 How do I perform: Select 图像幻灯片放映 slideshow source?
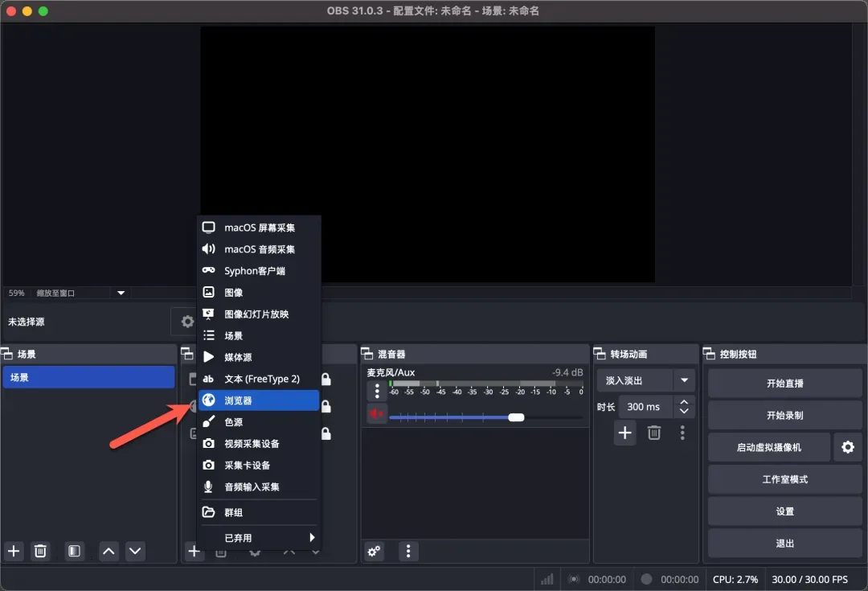pos(259,314)
